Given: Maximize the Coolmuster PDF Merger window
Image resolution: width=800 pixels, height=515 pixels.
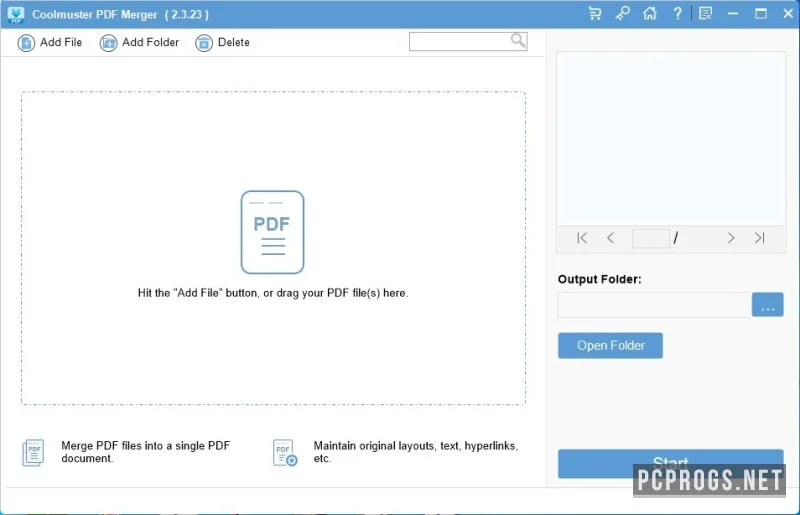Looking at the screenshot, I should point(761,14).
